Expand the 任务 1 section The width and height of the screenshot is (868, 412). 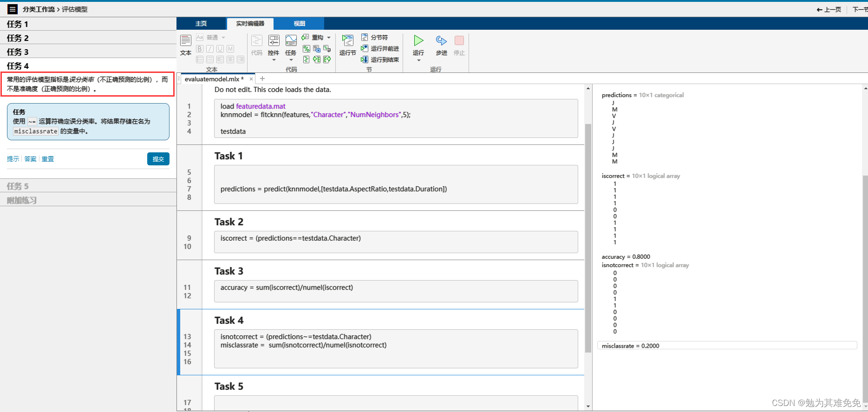tap(88, 24)
